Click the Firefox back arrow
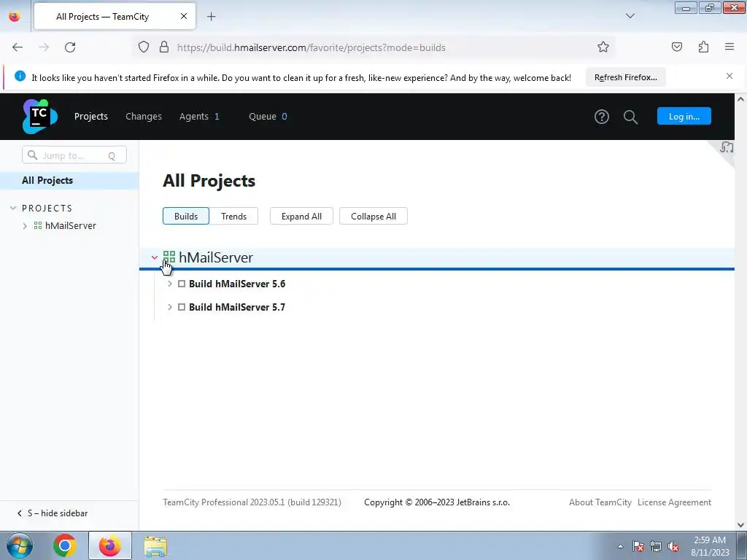The image size is (747, 560). point(18,47)
